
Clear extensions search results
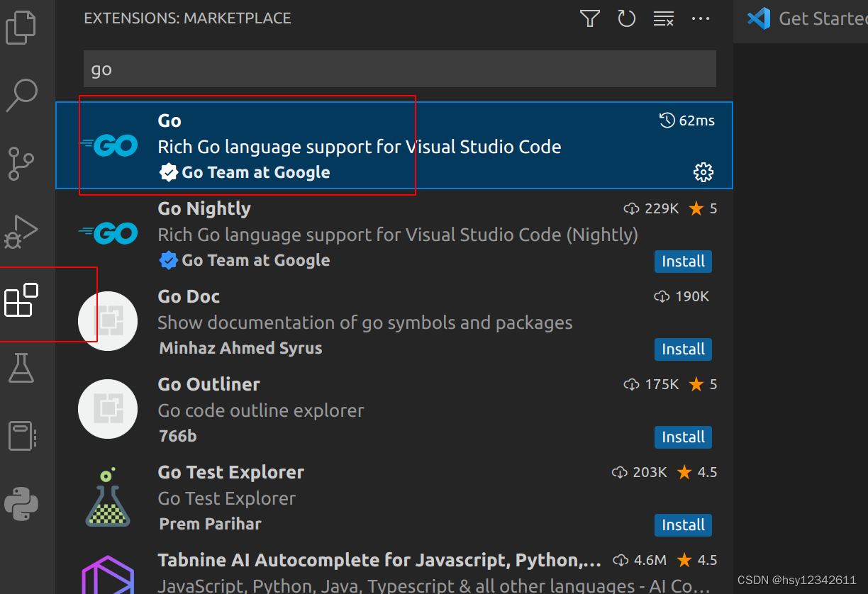(x=663, y=18)
